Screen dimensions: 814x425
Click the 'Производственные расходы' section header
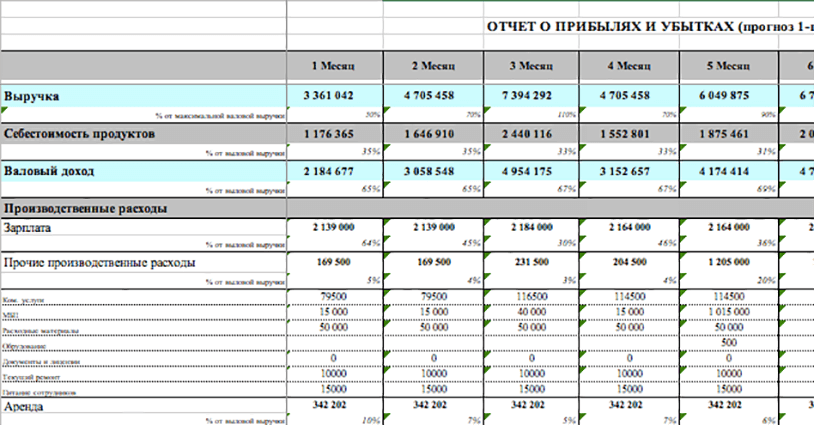coord(85,209)
